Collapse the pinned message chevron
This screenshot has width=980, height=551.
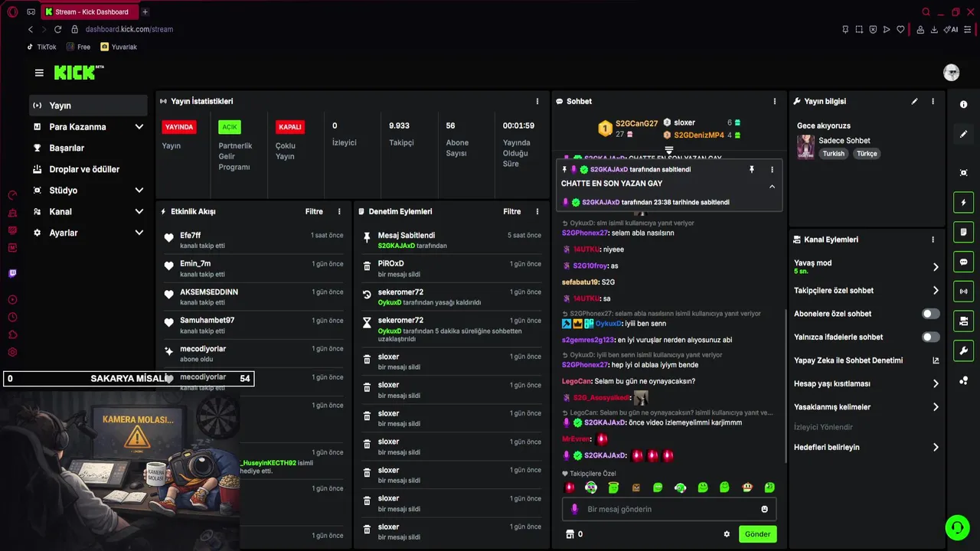pos(772,187)
